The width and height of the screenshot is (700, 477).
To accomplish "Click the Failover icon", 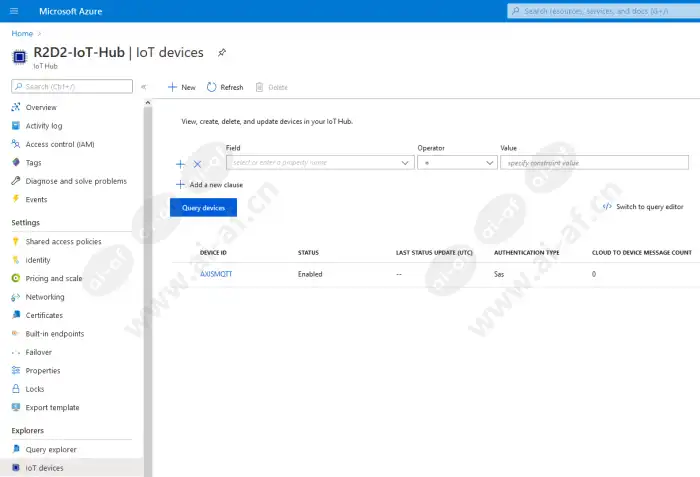I will click(16, 352).
